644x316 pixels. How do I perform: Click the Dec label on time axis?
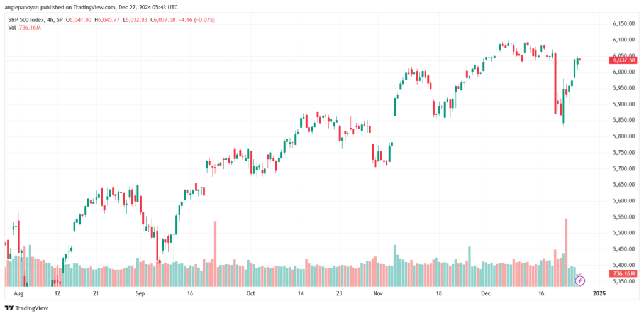(484, 293)
